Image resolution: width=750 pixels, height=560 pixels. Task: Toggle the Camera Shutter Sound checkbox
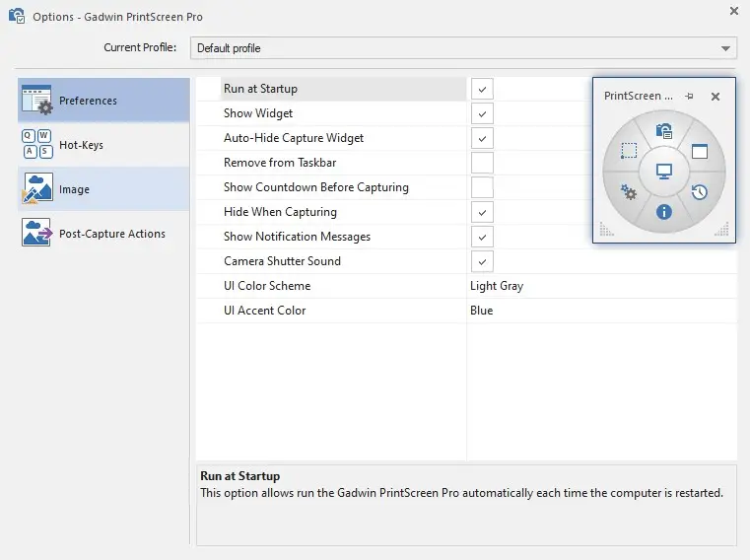(x=482, y=261)
